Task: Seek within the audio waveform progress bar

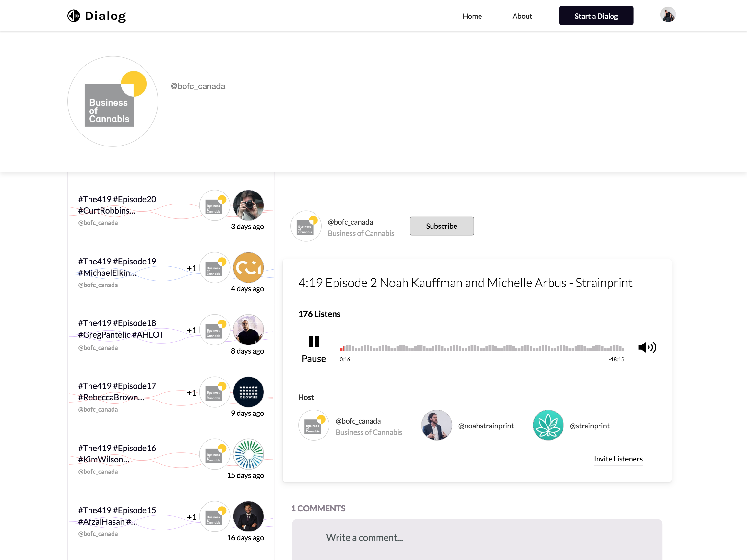Action: click(x=481, y=348)
